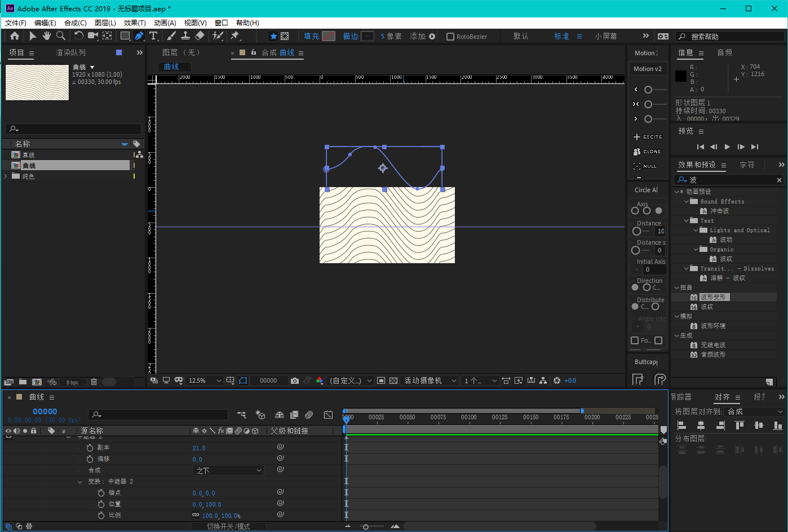
Task: Select the Rectangle shape tool
Action: coord(125,36)
